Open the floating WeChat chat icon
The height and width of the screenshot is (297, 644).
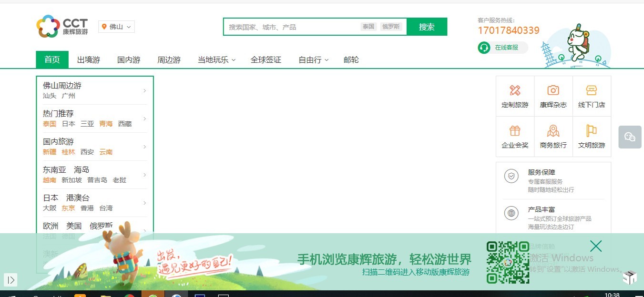point(630,137)
